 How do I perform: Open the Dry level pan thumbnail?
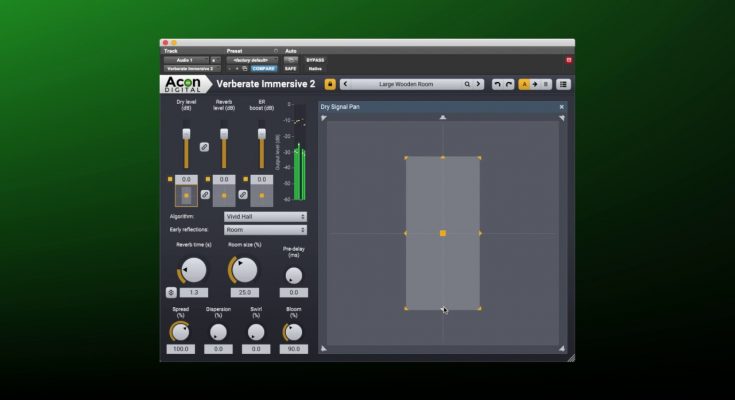tap(186, 195)
